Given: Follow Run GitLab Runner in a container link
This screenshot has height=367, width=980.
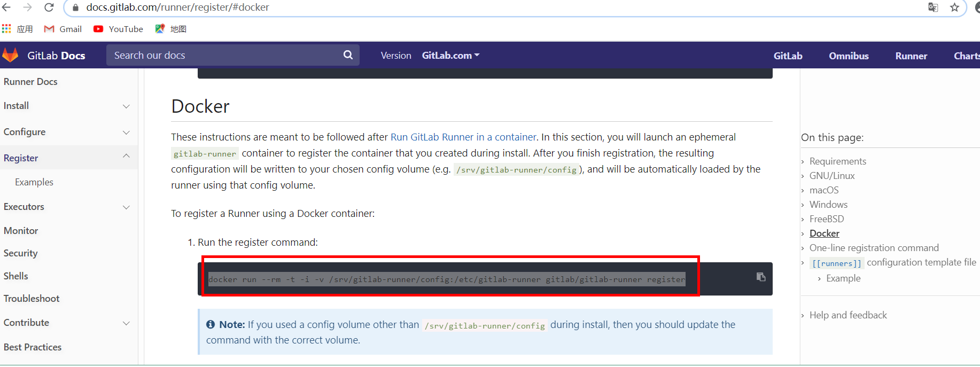Looking at the screenshot, I should [463, 137].
